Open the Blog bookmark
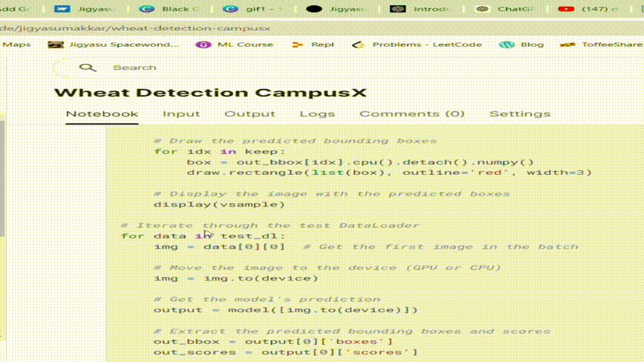The height and width of the screenshot is (362, 644). [521, 44]
